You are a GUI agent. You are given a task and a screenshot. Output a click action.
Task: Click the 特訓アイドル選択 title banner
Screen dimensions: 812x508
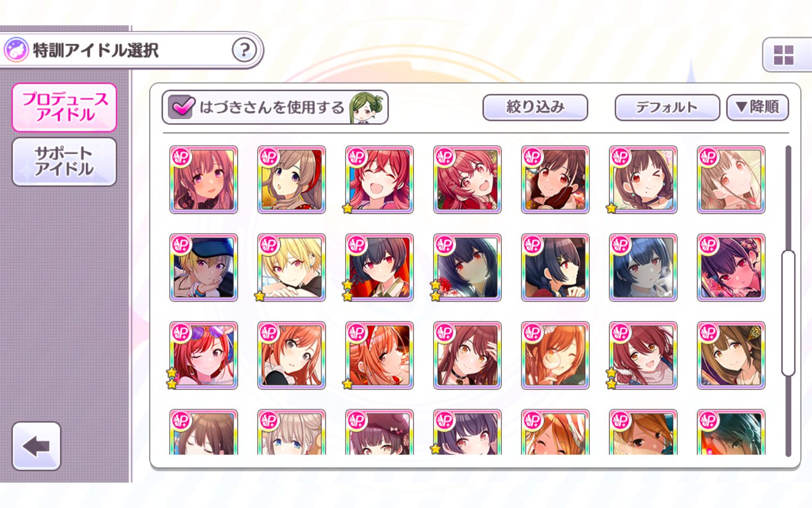131,50
